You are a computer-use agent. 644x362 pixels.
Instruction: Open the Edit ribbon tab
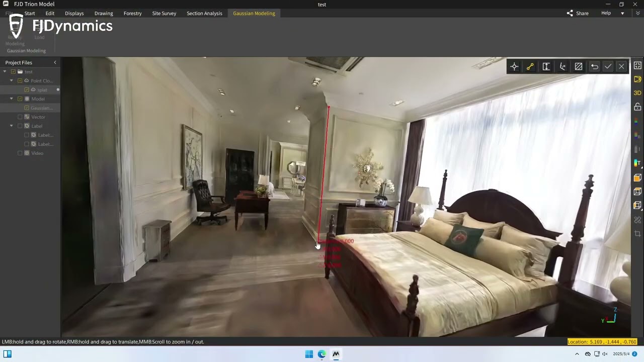[50, 14]
